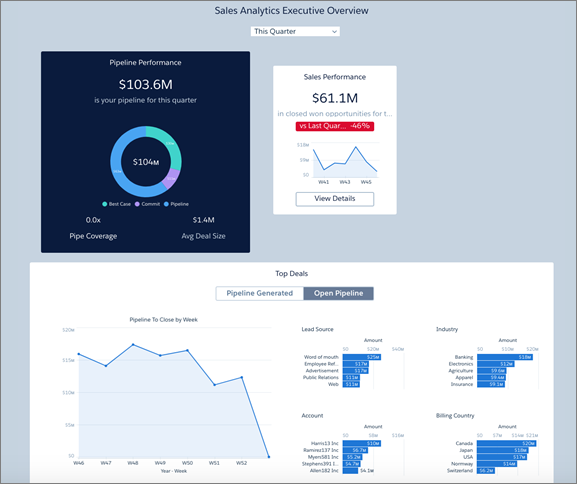Click the Allen182 Inc account bar
Image resolution: width=577 pixels, height=484 pixels.
click(350, 470)
